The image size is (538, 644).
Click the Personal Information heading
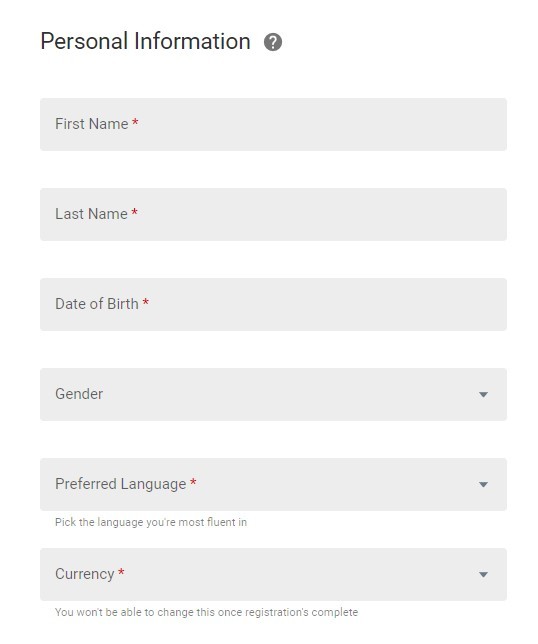(145, 41)
